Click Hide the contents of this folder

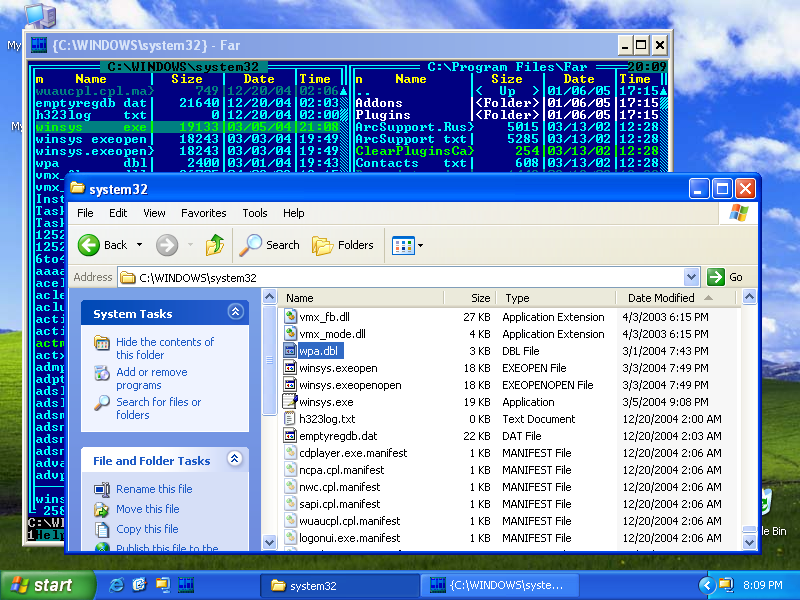[165, 348]
